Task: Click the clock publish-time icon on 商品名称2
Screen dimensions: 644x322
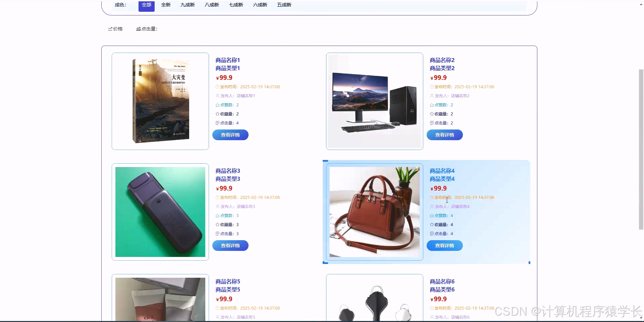Action: (x=432, y=87)
